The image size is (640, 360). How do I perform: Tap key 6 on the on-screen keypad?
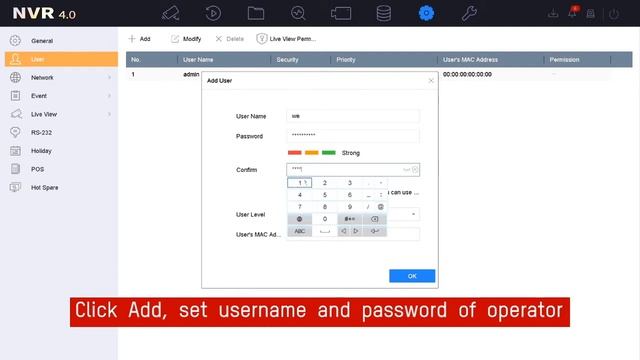pos(350,195)
